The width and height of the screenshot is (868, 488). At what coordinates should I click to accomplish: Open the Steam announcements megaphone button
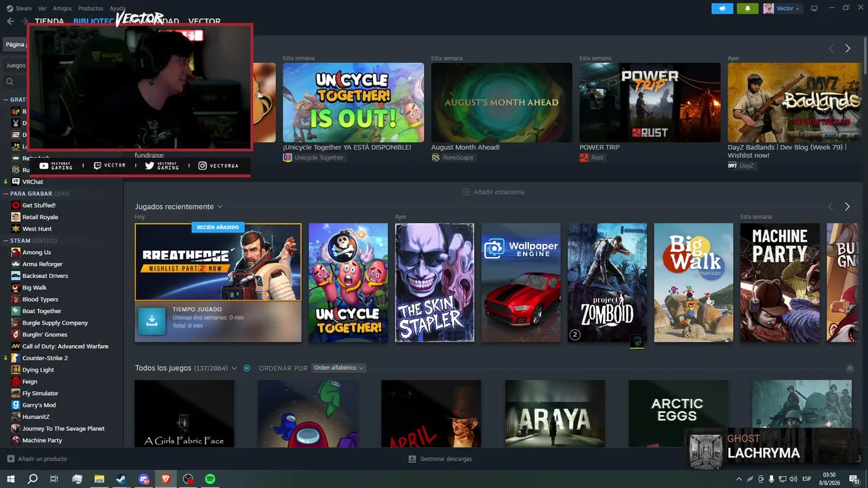[x=722, y=8]
